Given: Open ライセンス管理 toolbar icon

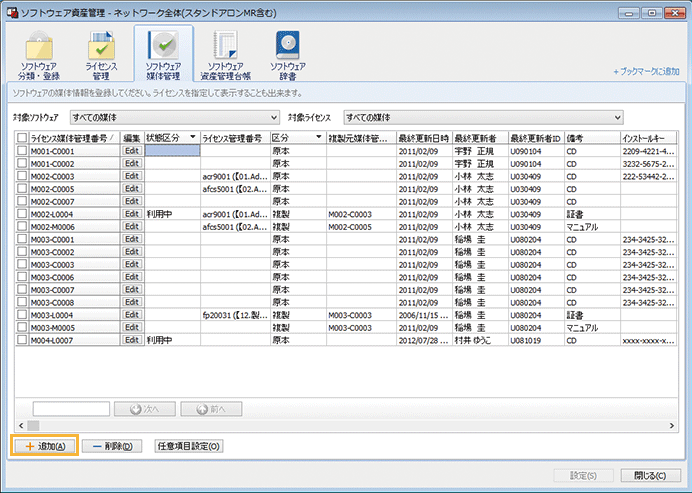Looking at the screenshot, I should [x=101, y=55].
